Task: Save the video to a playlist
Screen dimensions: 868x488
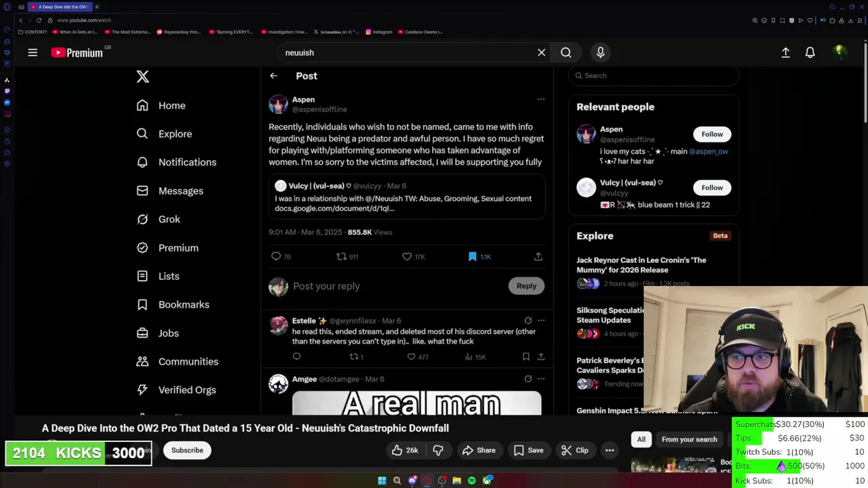Action: coord(528,450)
